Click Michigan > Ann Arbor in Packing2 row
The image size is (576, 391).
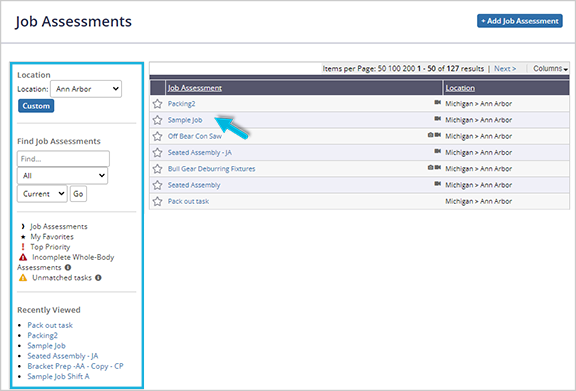pyautogui.click(x=478, y=104)
